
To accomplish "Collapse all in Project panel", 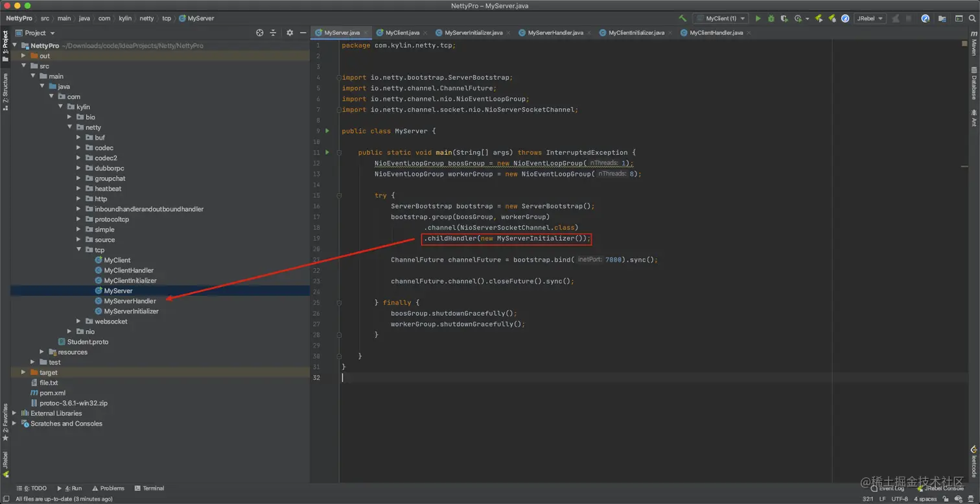I will 273,32.
